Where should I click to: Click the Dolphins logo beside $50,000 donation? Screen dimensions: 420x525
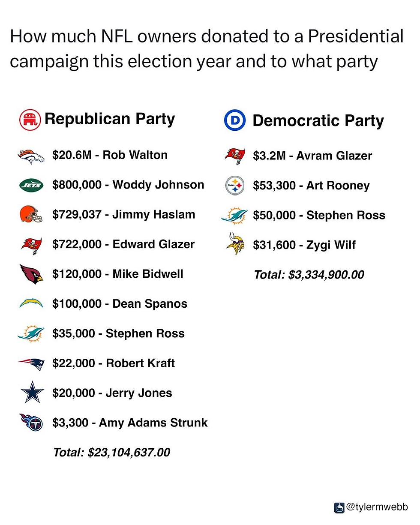(x=234, y=216)
